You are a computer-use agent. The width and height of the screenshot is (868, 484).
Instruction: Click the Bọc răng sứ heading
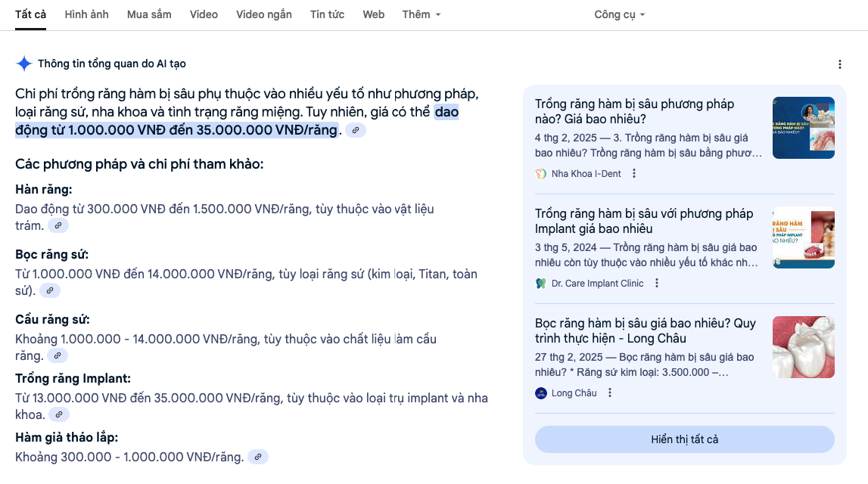(x=52, y=254)
